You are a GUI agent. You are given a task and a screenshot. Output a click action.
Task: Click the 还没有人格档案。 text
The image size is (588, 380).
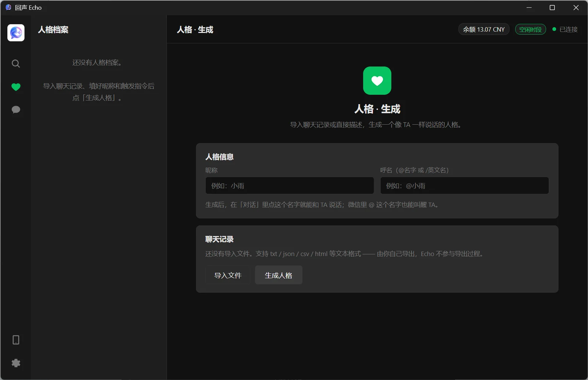click(x=97, y=63)
